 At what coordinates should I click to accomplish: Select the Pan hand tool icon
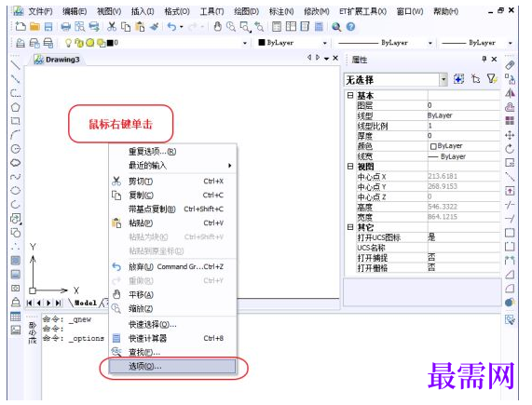click(x=217, y=26)
